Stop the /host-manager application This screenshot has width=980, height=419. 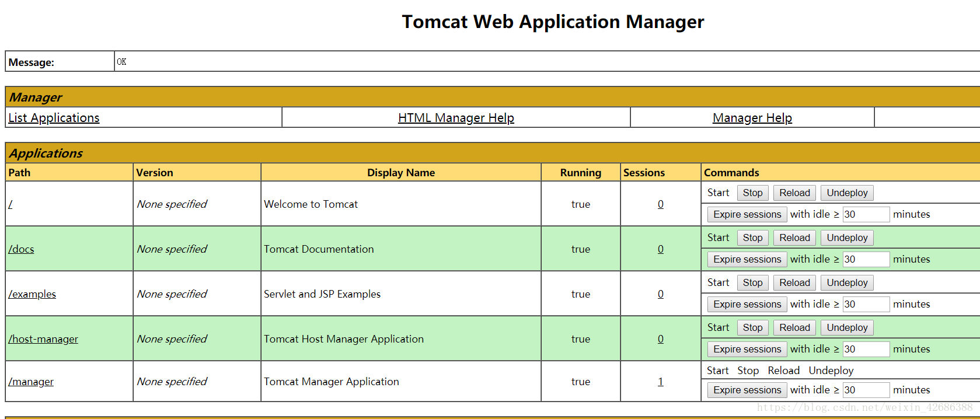coord(752,328)
